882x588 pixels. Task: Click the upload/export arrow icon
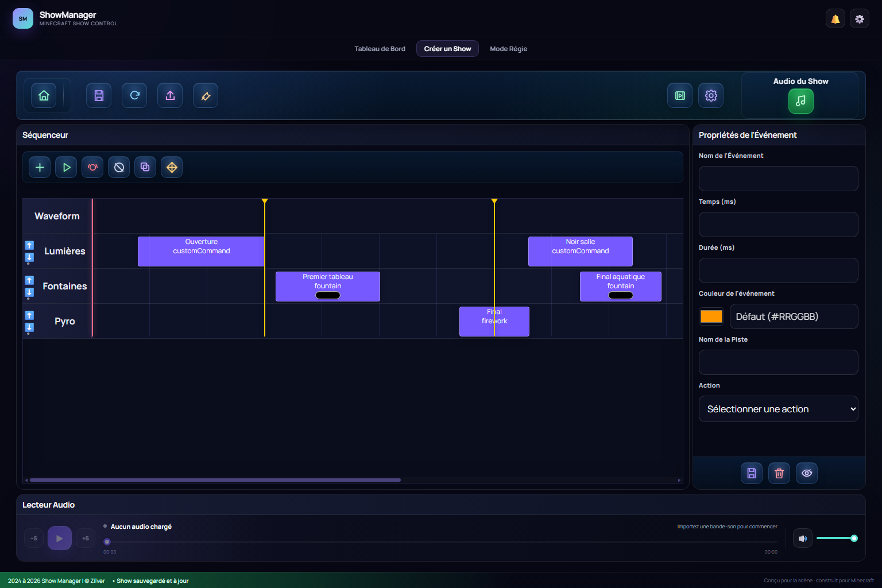(170, 95)
